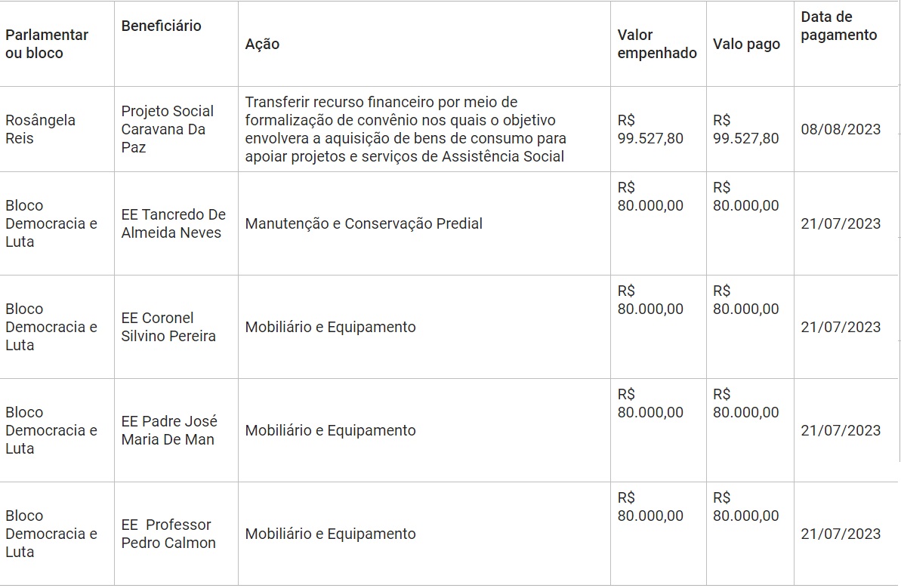Screen dimensions: 901x588
Task: Click 'Mobiliário e Equipamento' in Professor Pedro Calmon row
Action: coord(330,534)
